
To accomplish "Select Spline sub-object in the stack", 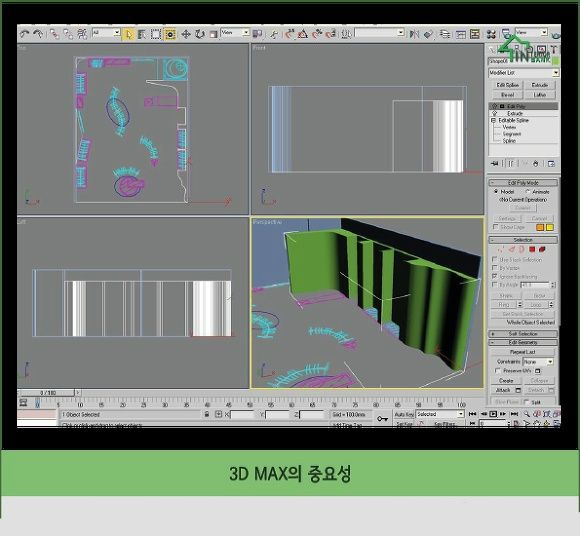I will [x=509, y=141].
